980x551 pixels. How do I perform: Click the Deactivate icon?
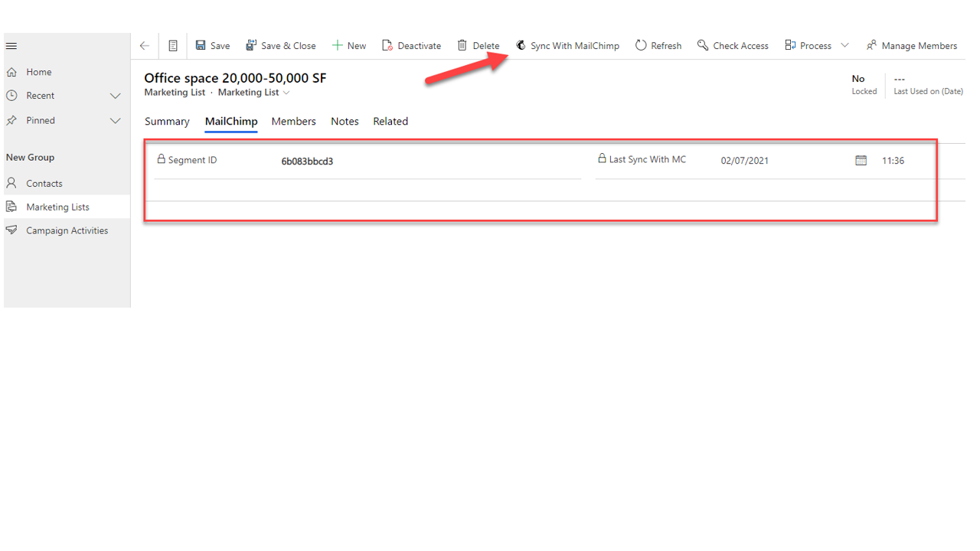386,45
